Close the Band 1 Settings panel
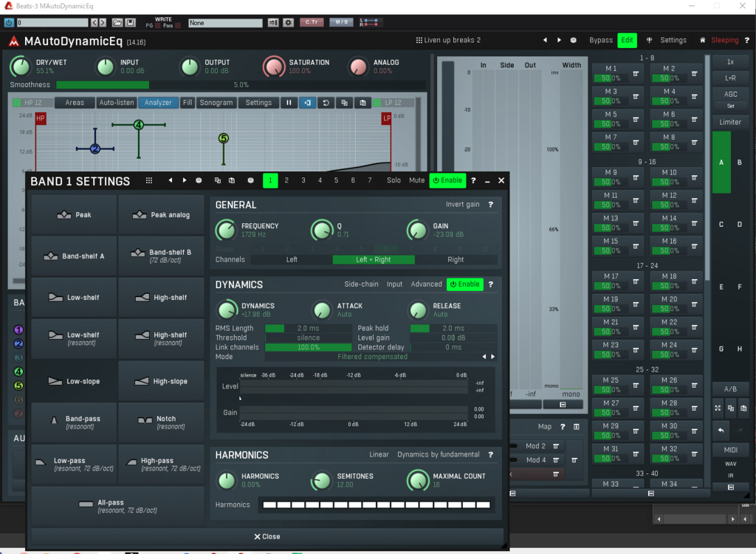This screenshot has height=554, width=756. (267, 536)
